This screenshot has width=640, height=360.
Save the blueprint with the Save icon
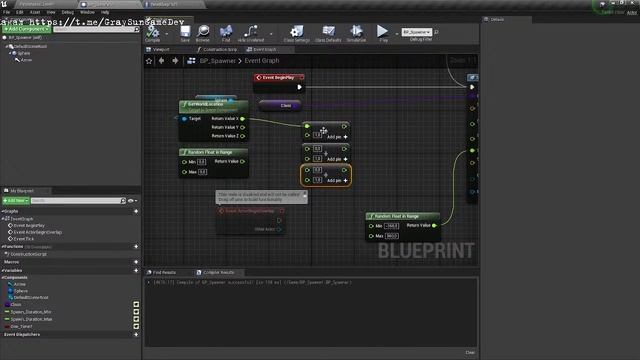click(185, 33)
